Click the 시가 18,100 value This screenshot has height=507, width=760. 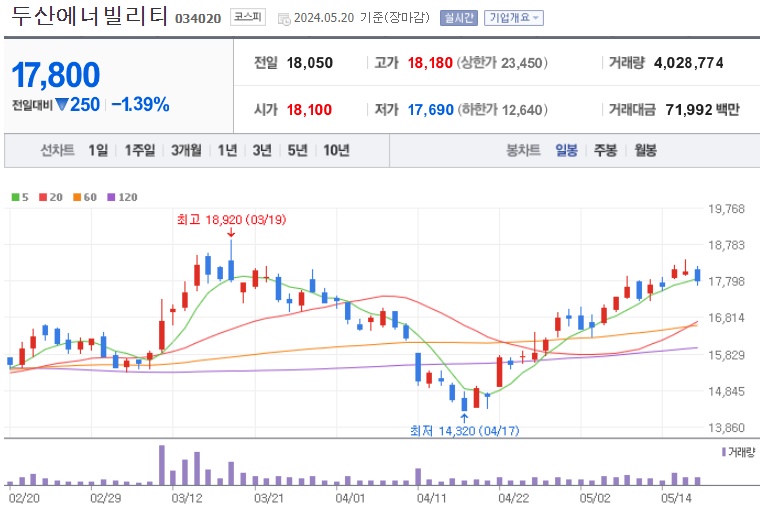(x=309, y=110)
